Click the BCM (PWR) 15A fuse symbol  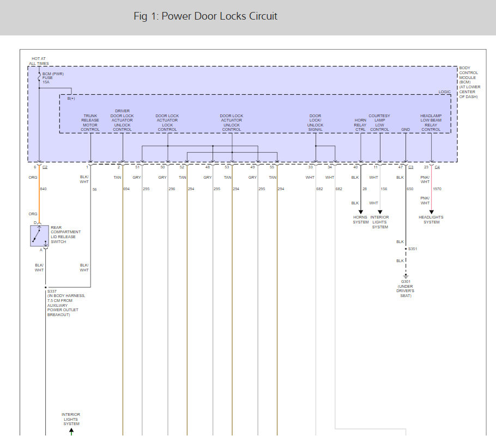[39, 77]
